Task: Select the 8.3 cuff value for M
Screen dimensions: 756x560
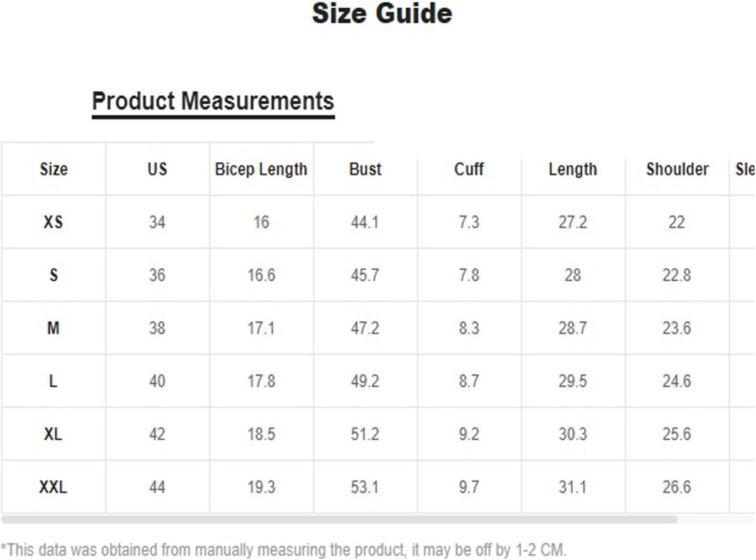Action: pos(469,328)
